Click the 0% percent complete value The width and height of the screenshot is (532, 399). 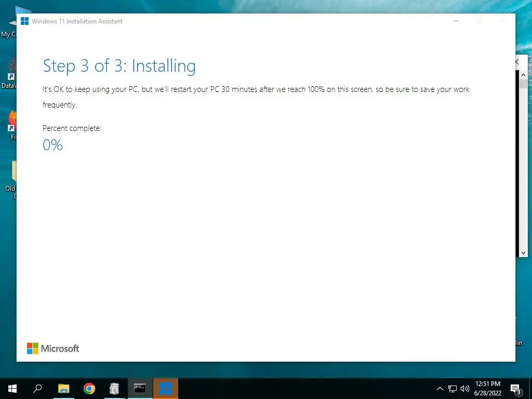(x=52, y=145)
